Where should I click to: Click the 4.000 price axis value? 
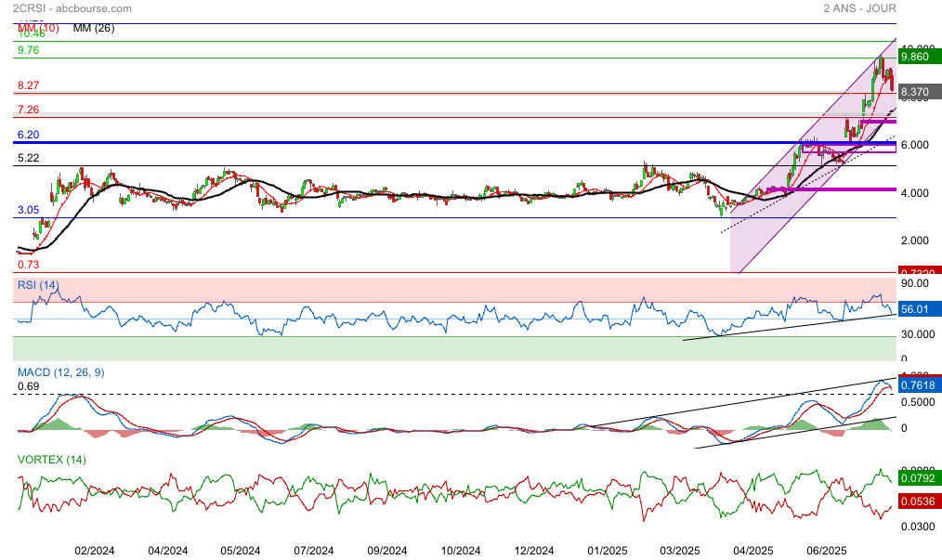[914, 193]
